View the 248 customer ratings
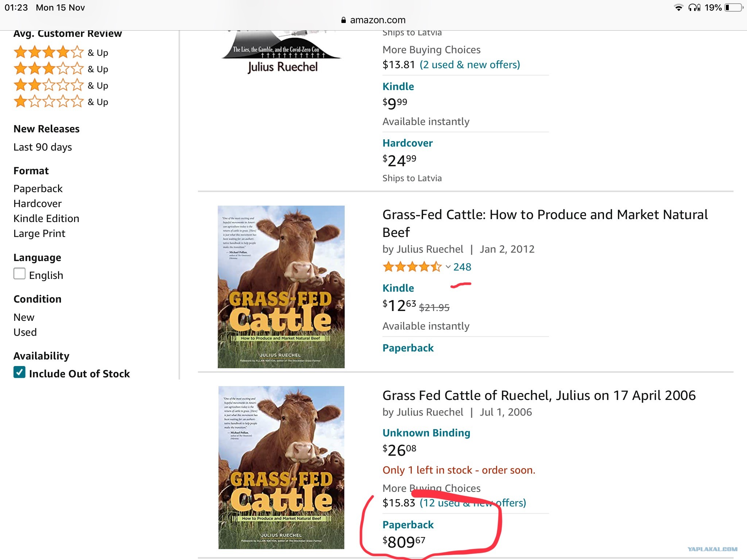The width and height of the screenshot is (747, 560). [462, 267]
